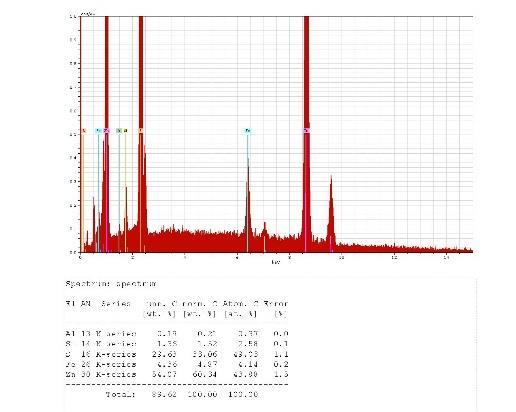The width and height of the screenshot is (516, 412).
Task: Select the 'Error' column header
Action: pyautogui.click(x=276, y=304)
